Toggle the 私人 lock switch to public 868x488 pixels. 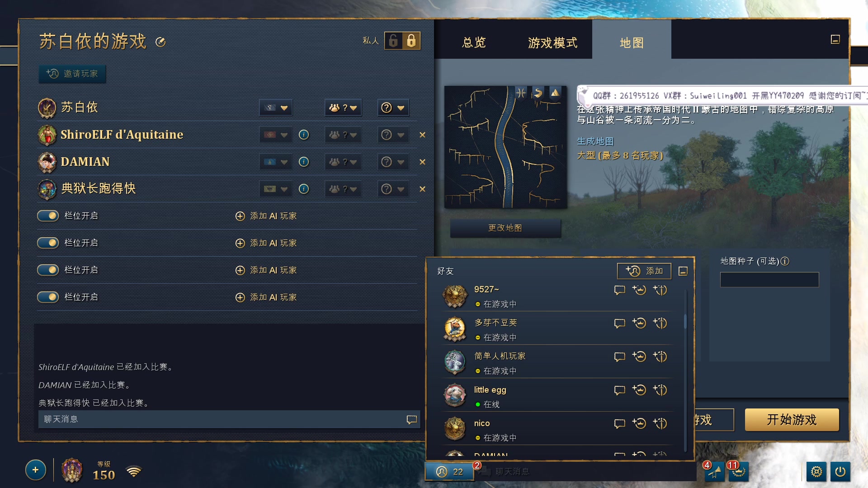click(393, 41)
